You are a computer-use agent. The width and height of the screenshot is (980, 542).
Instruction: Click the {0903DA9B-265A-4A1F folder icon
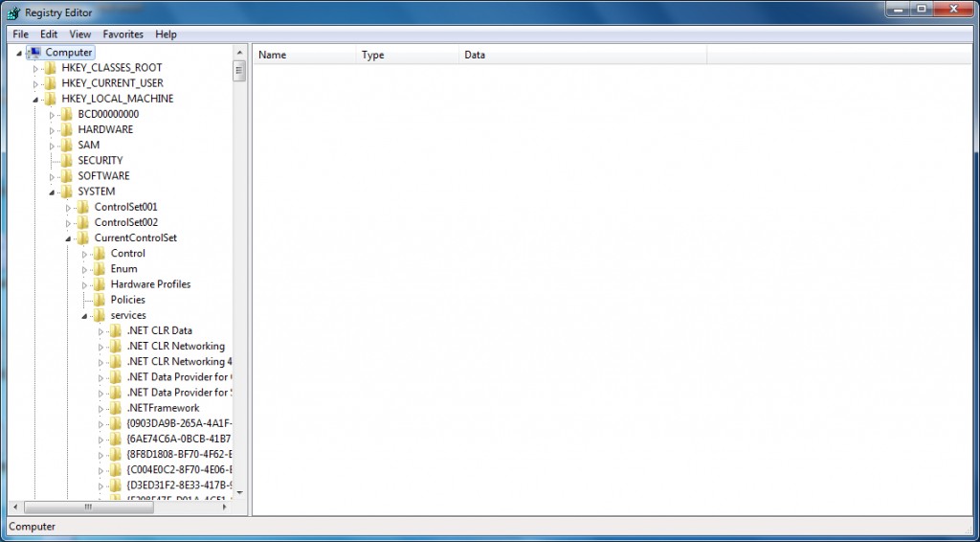point(116,424)
